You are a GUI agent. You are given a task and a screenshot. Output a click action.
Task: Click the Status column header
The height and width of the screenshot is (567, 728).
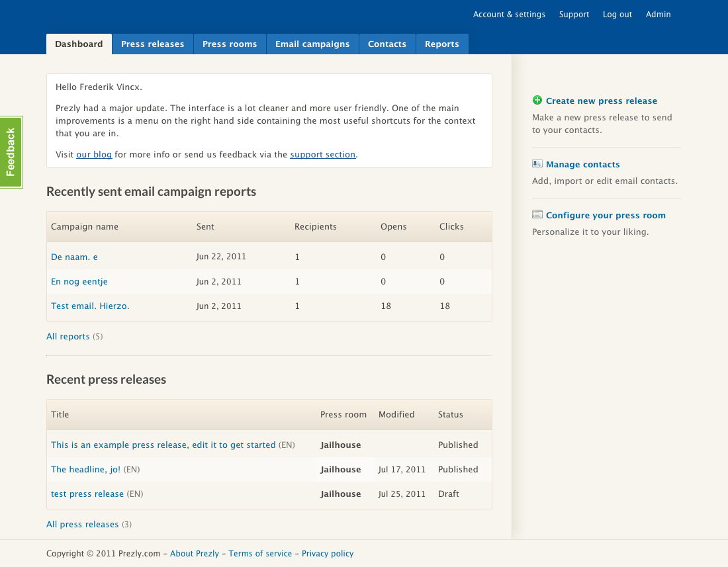tap(450, 414)
